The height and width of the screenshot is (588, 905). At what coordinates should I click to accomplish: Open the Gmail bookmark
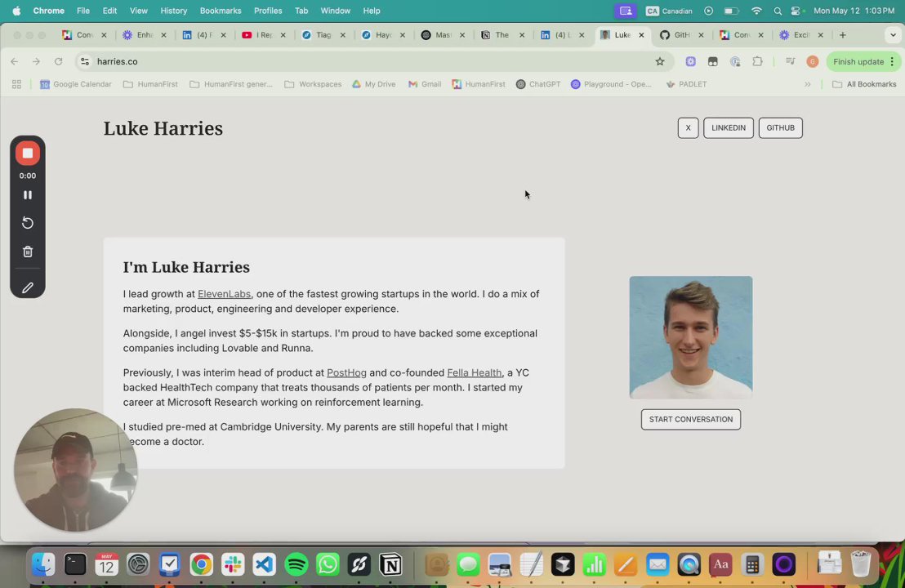(x=425, y=84)
